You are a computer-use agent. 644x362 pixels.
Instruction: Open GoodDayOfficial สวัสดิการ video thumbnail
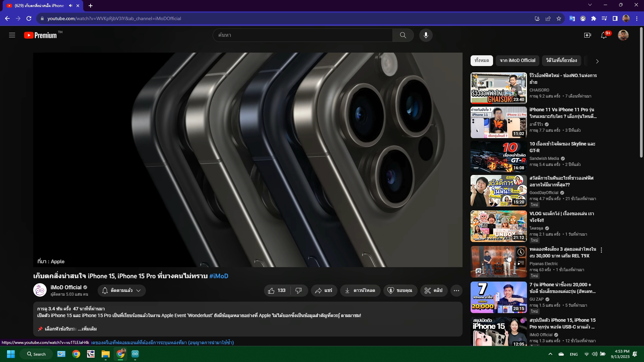tap(498, 191)
